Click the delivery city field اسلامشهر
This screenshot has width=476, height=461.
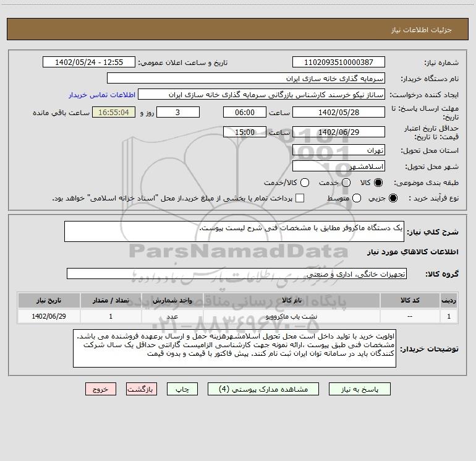point(339,166)
